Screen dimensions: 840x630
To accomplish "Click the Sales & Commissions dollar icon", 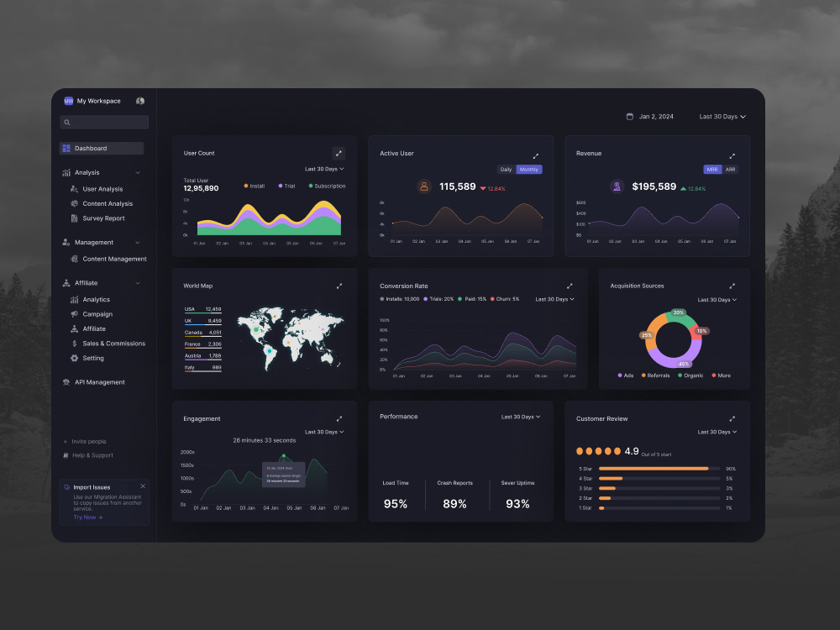I will tap(75, 344).
